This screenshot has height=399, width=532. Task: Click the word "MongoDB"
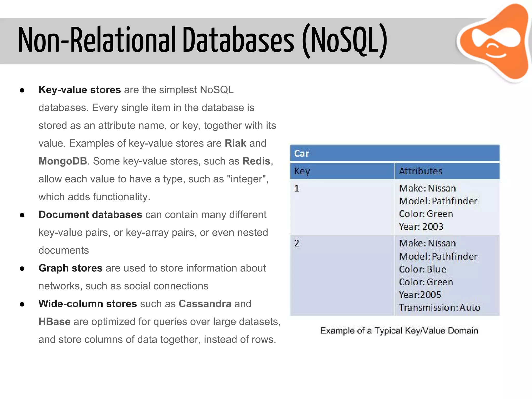pyautogui.click(x=63, y=161)
